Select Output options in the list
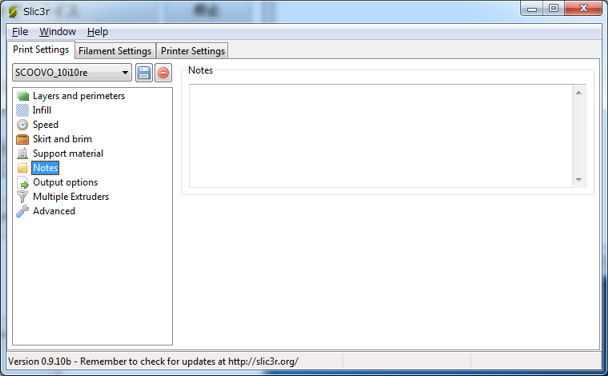The width and height of the screenshot is (608, 376). pos(65,182)
